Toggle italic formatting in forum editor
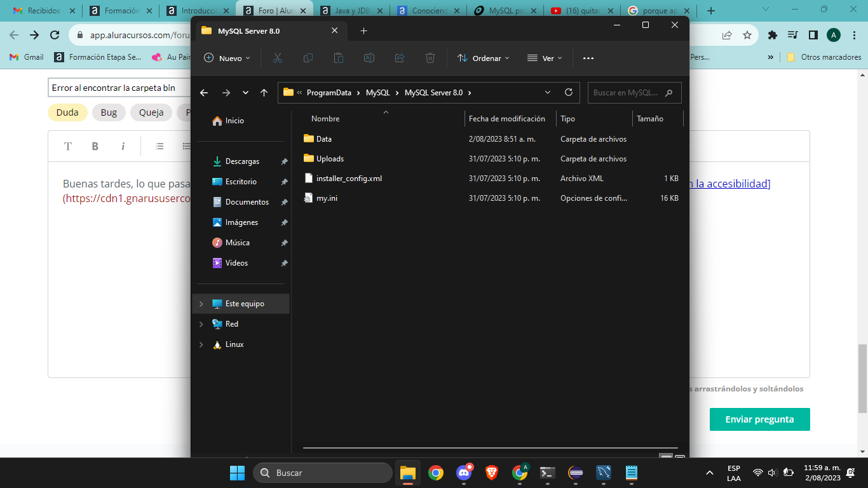Image resolution: width=868 pixels, height=488 pixels. tap(123, 146)
